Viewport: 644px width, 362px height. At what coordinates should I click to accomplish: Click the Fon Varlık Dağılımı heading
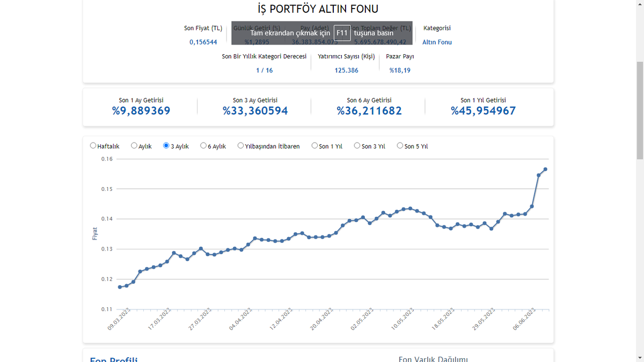[434, 359]
